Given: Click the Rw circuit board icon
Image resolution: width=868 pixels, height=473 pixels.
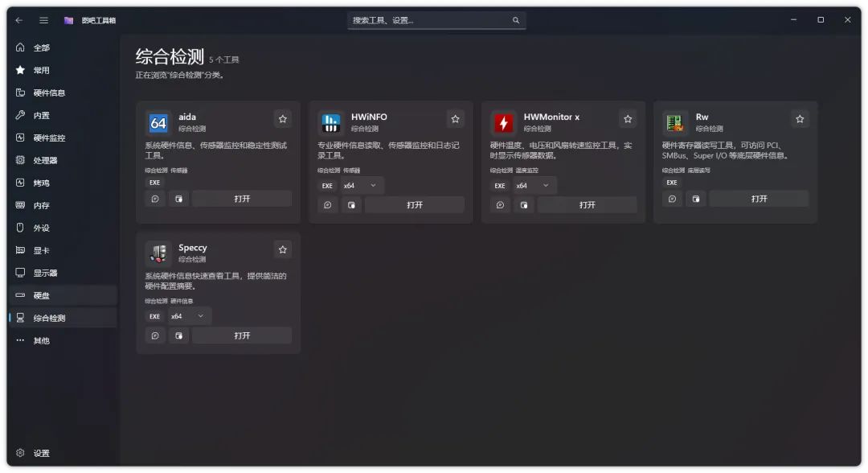Looking at the screenshot, I should 675,123.
